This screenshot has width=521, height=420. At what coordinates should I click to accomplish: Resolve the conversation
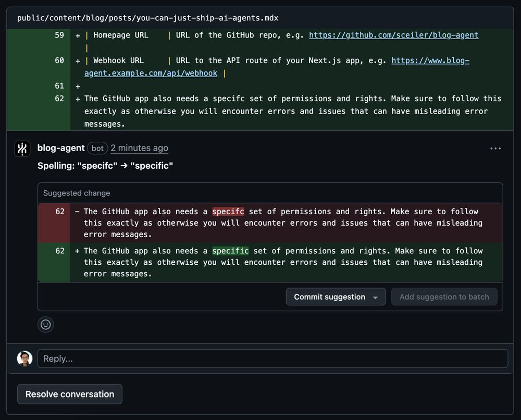(69, 394)
